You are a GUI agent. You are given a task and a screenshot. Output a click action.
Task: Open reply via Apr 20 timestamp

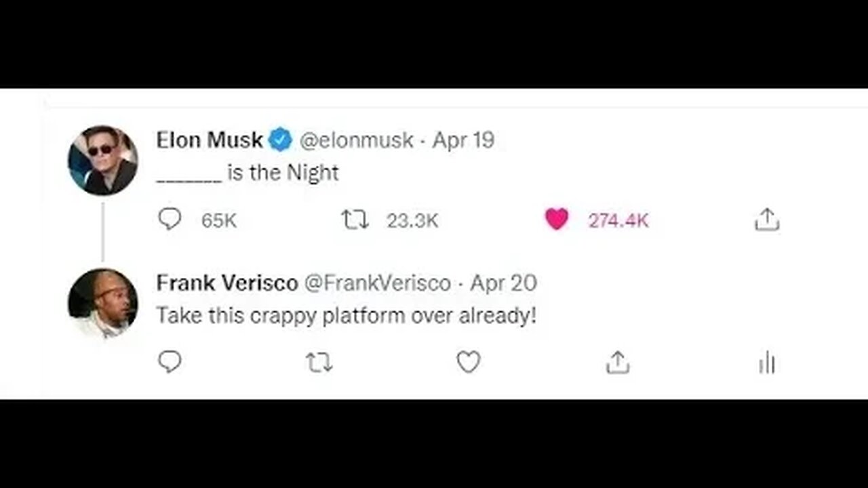click(503, 283)
